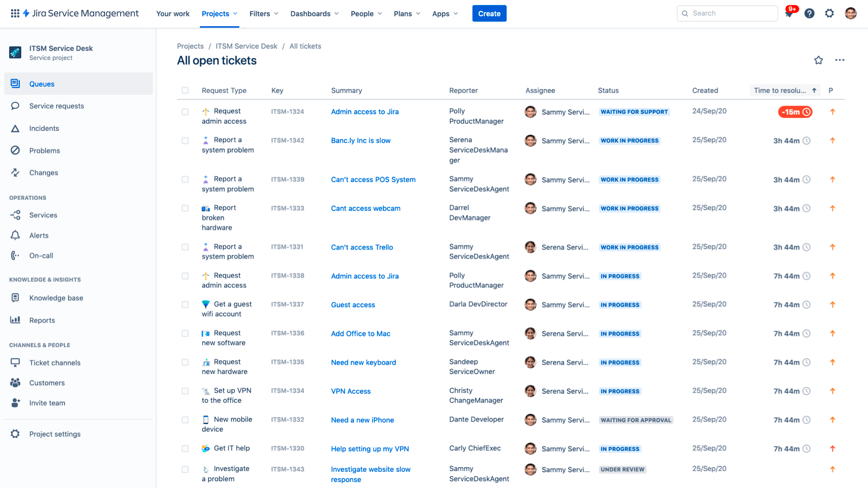Click the Reports sidebar icon
Viewport: 868px width, 488px height.
15,320
